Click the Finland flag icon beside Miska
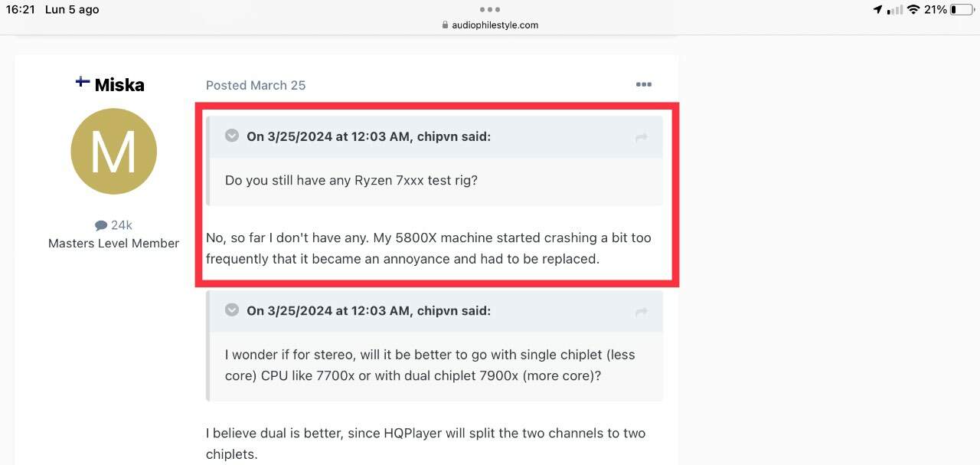The height and width of the screenshot is (465, 980). 83,81
